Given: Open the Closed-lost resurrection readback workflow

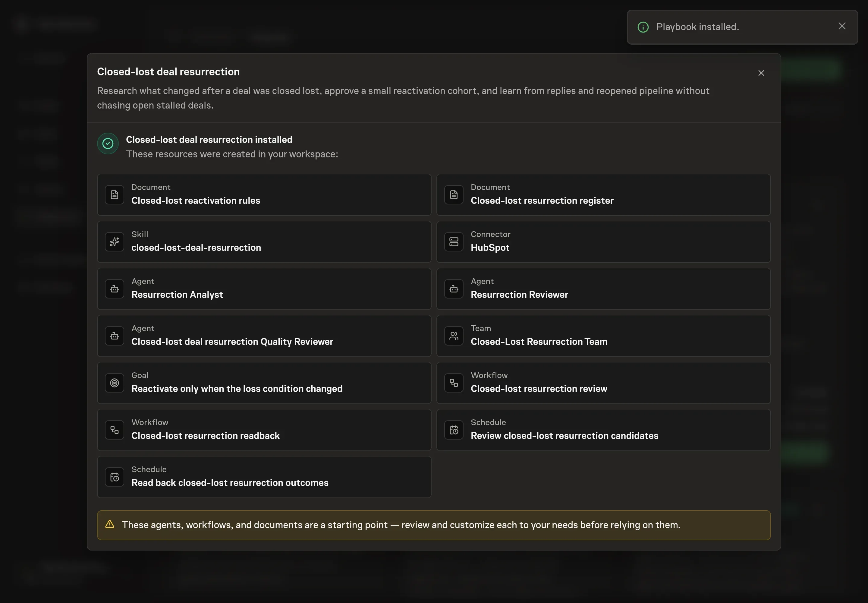Looking at the screenshot, I should (264, 430).
